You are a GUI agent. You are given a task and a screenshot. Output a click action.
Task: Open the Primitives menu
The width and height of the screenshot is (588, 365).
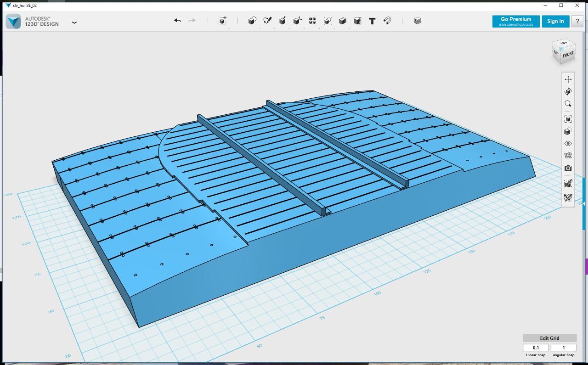[252, 21]
